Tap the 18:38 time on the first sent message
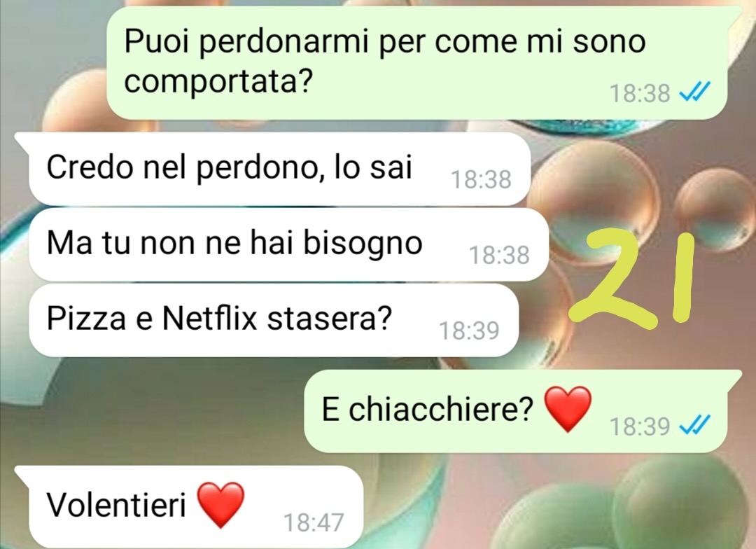This screenshot has width=756, height=549. click(x=640, y=93)
